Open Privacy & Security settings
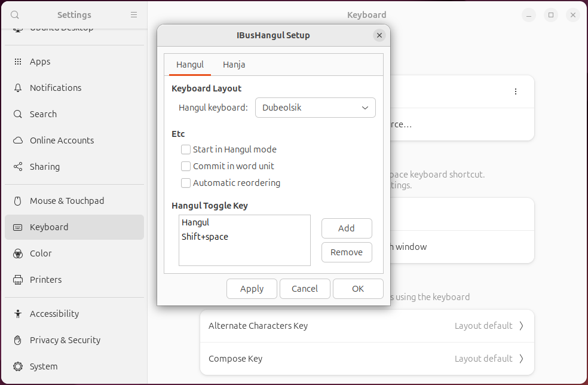 74,340
